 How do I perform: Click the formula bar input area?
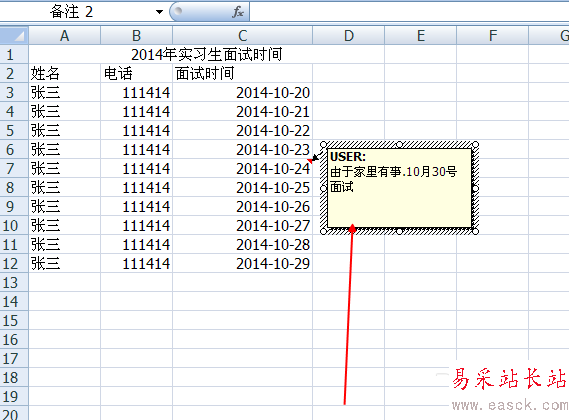(x=409, y=12)
